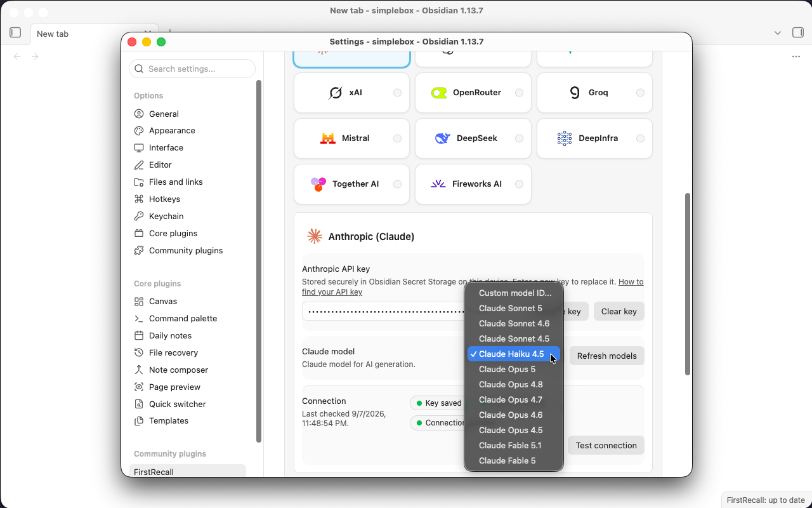Toggle left sidebar in main window
812x508 pixels.
[x=16, y=32]
